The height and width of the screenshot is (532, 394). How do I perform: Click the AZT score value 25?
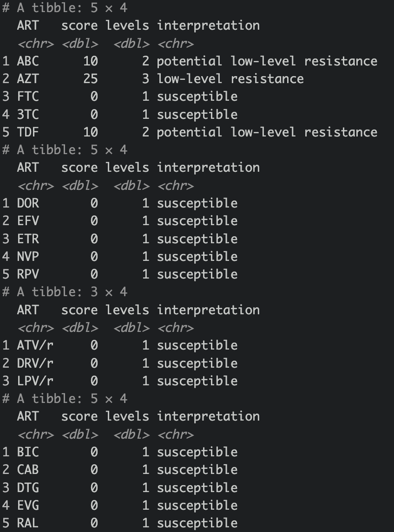91,79
